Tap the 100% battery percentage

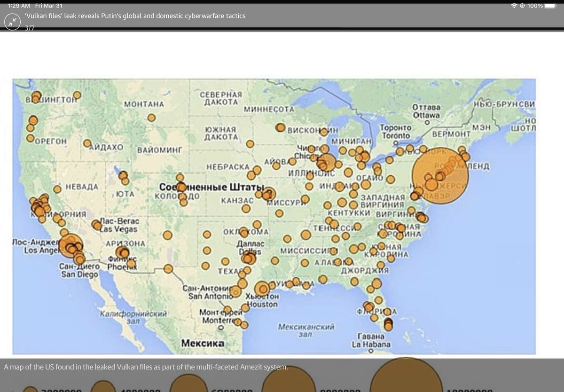[x=535, y=6]
